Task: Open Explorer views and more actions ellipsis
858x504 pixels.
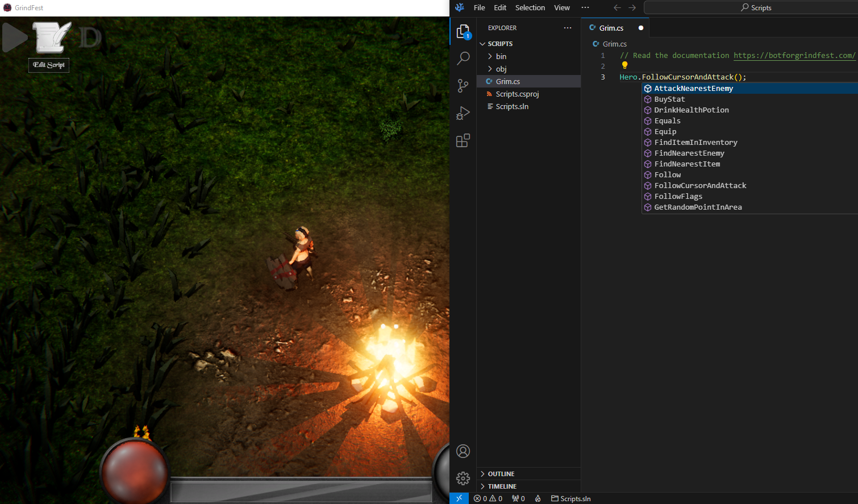Action: click(568, 28)
